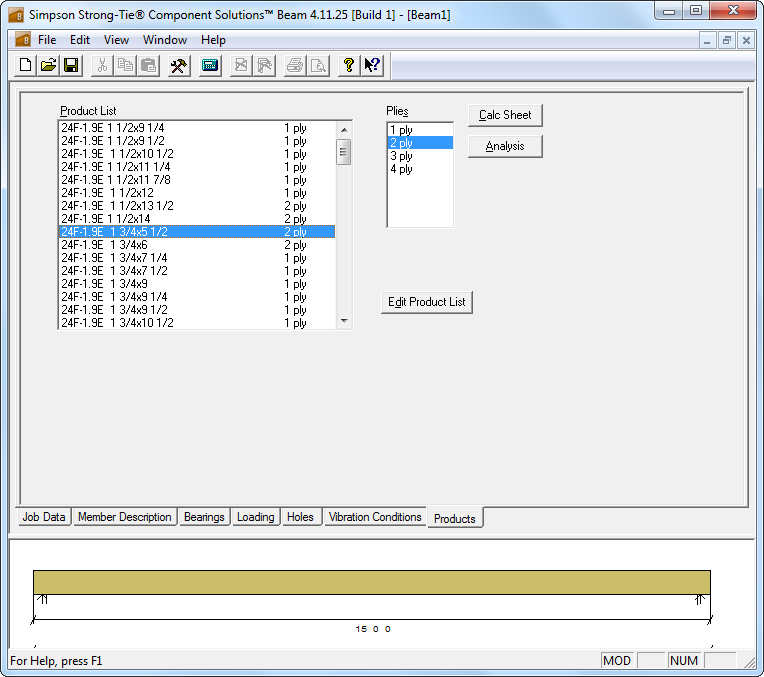Select product 24F-1.9E 1 1/2x12

pos(197,193)
